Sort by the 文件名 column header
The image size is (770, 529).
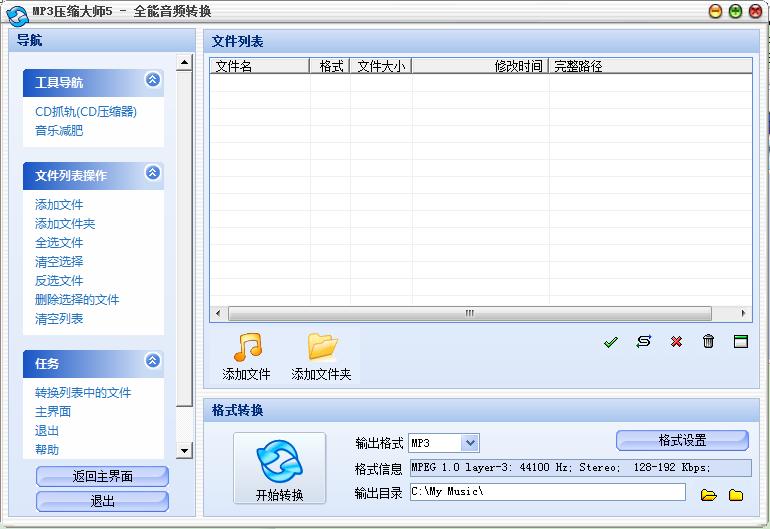[x=260, y=66]
